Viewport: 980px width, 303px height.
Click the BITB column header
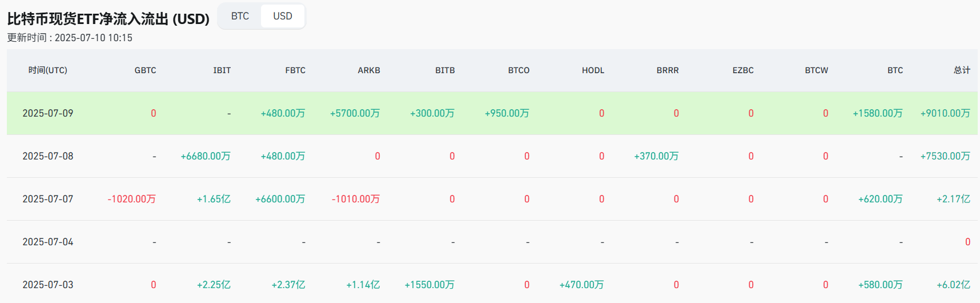click(x=445, y=70)
